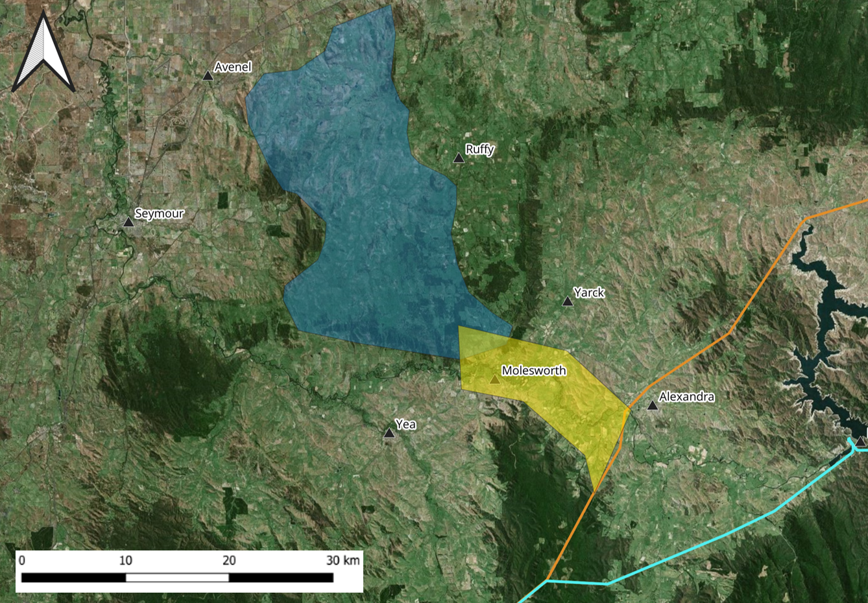Click the Seymour town triangle marker
Viewport: 868px width, 603px height.
point(128,222)
